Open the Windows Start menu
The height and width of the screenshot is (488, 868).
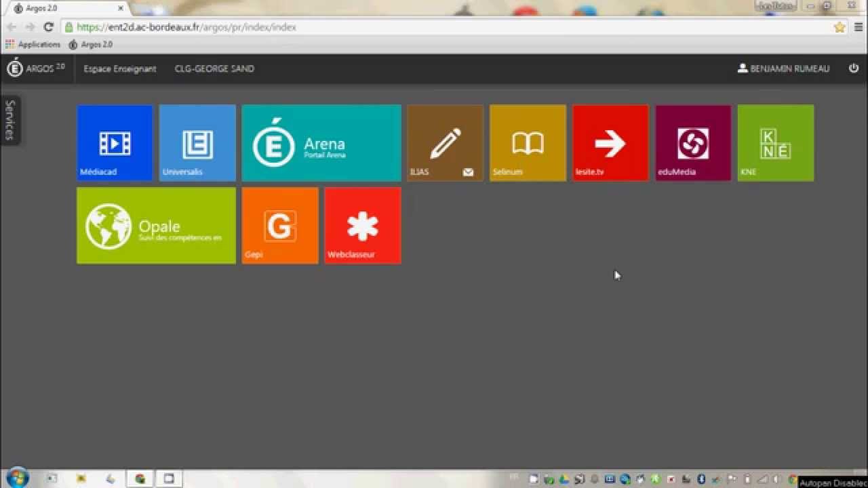tap(16, 477)
